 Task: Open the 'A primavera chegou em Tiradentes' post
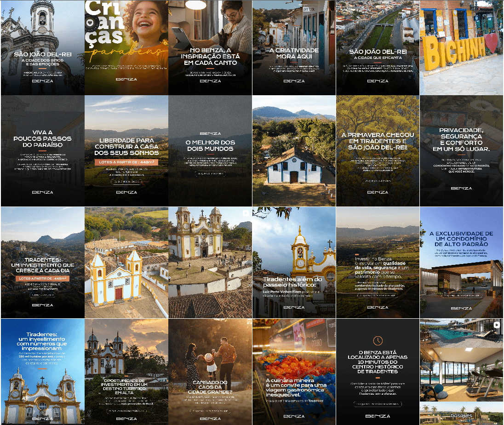pyautogui.click(x=378, y=151)
